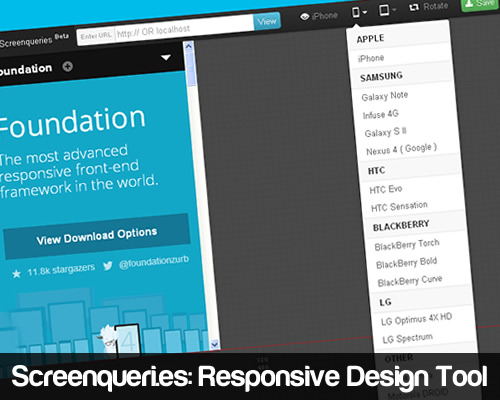
Task: Open the tablet devices dropdown icon
Action: point(387,10)
